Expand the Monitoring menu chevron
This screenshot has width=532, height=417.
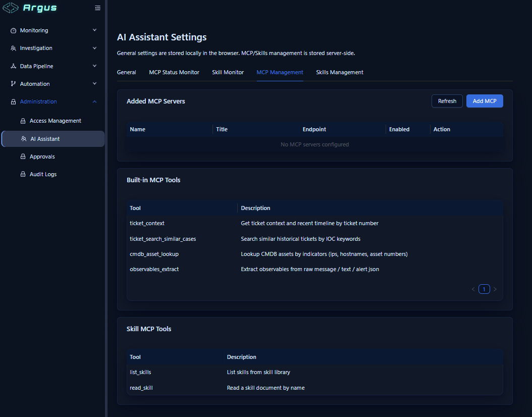95,30
